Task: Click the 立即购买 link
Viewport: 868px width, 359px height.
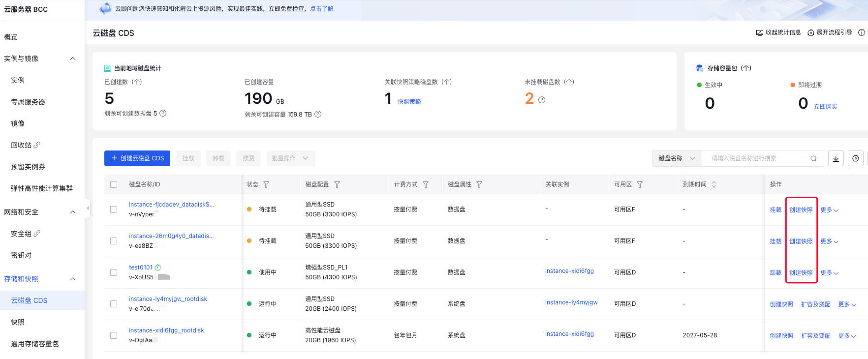Action: (x=825, y=107)
